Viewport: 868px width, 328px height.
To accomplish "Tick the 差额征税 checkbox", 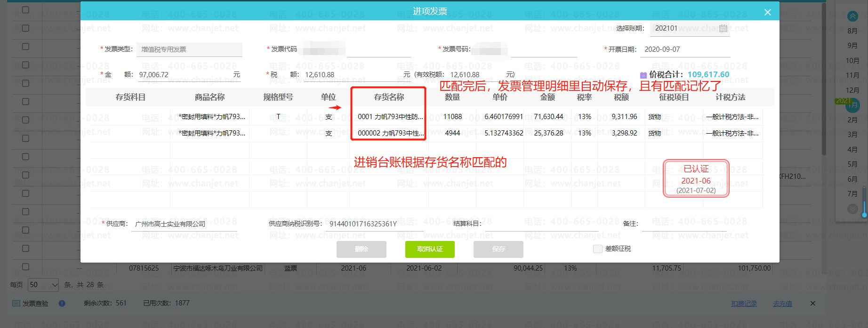I will [598, 249].
